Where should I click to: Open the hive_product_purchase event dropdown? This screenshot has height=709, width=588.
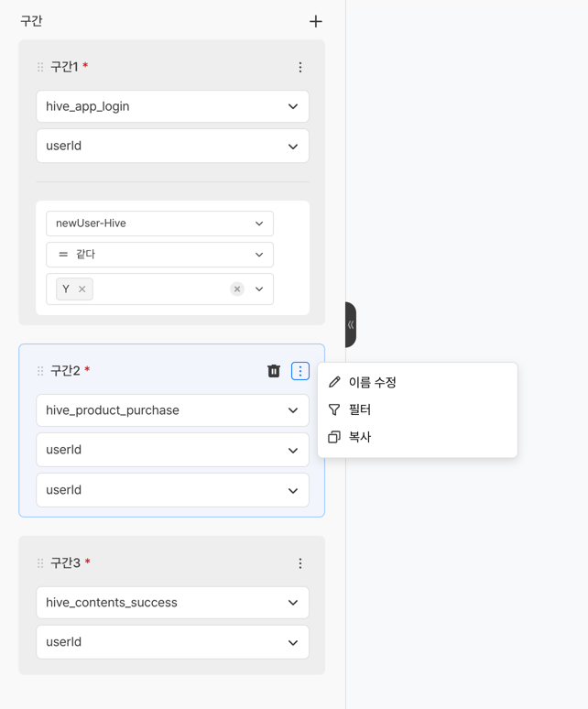[172, 410]
